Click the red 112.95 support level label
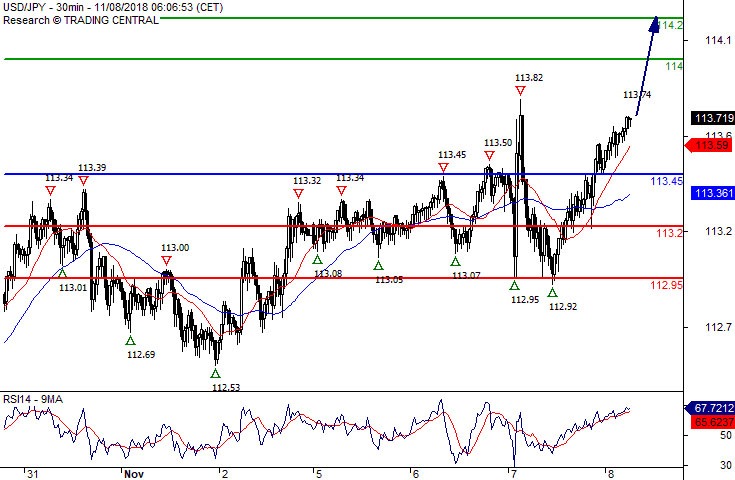Image resolution: width=735 pixels, height=480 pixels. coord(667,285)
